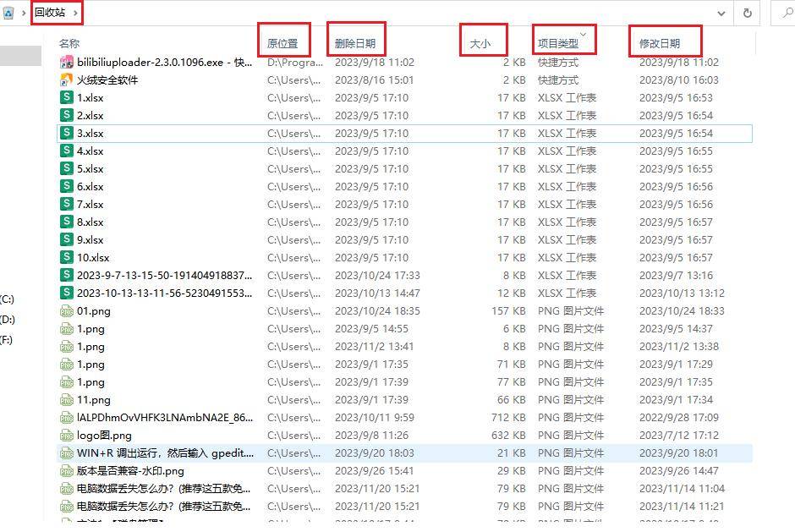Screen dimensions: 795x532
Task: Sort by the 名称 column header
Action: 69,43
